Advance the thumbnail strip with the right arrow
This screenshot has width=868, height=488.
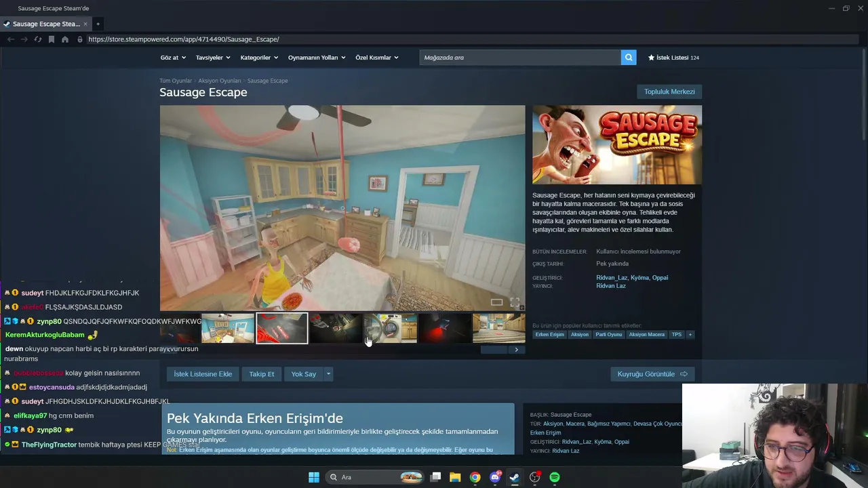click(516, 350)
